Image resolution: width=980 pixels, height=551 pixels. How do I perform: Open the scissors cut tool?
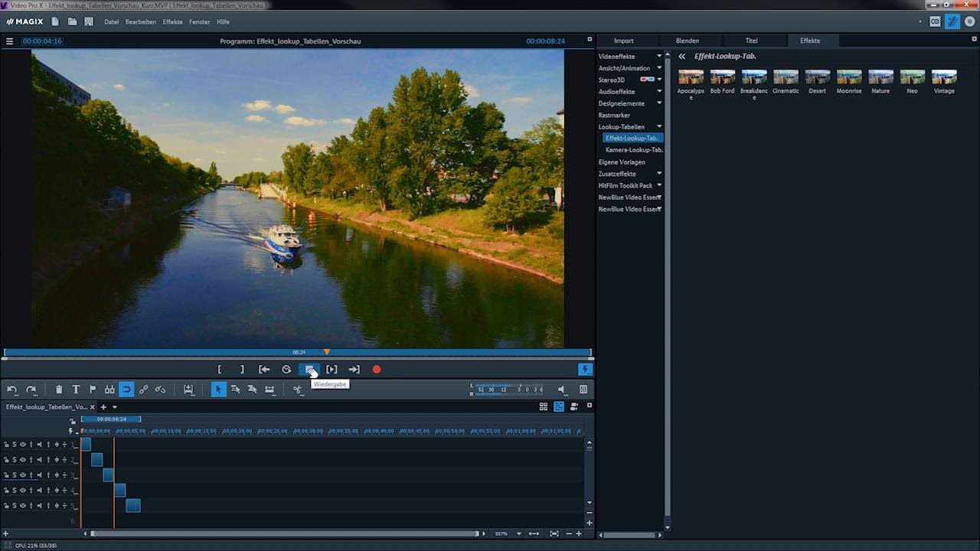click(298, 390)
